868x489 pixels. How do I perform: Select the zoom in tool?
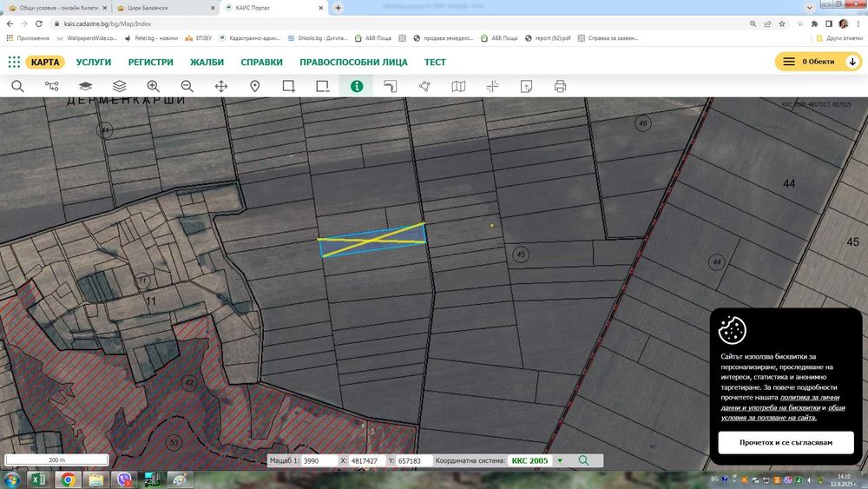(x=154, y=86)
